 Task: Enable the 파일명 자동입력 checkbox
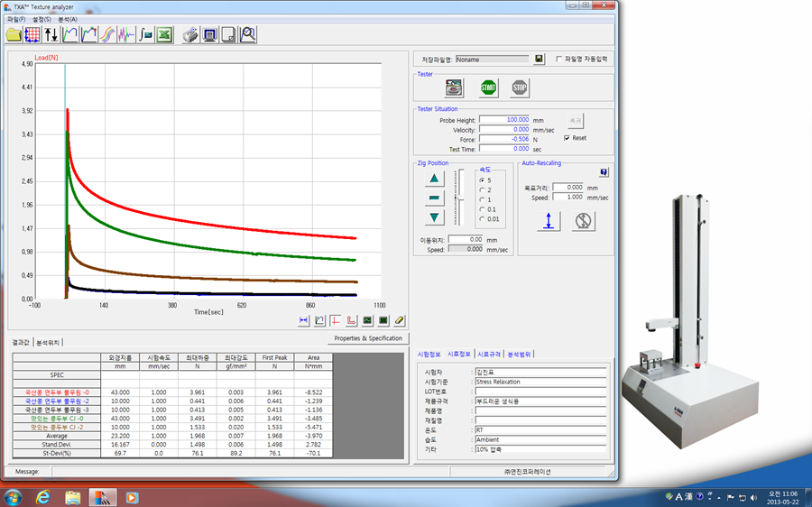pyautogui.click(x=558, y=59)
